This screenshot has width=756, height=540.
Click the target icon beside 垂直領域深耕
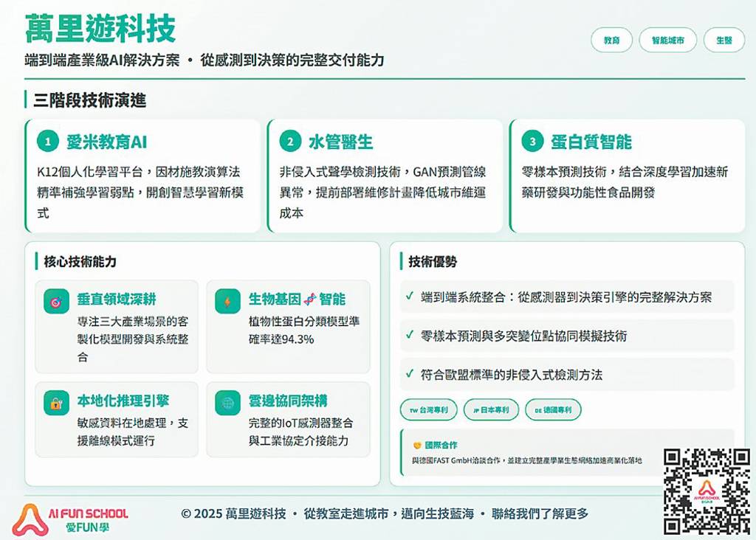tap(56, 301)
